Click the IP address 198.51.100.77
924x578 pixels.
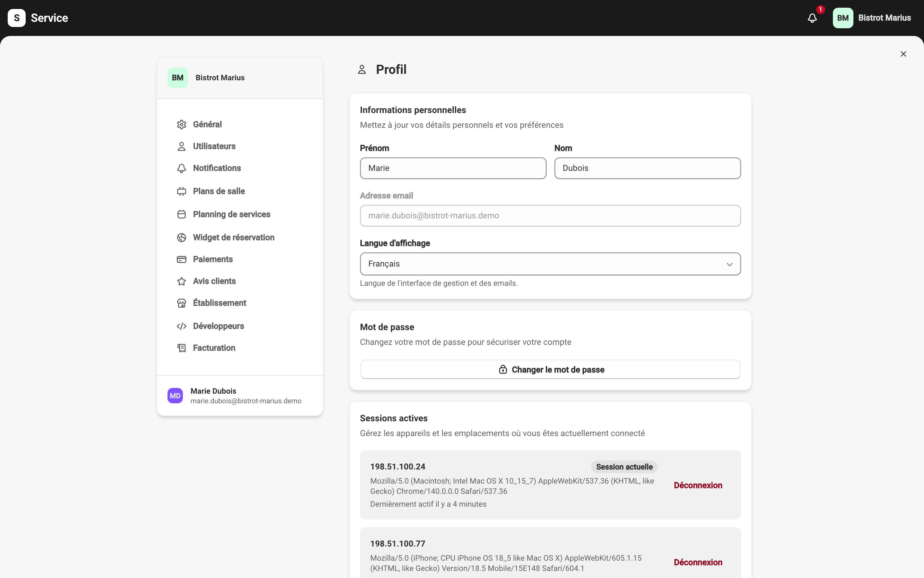[398, 544]
